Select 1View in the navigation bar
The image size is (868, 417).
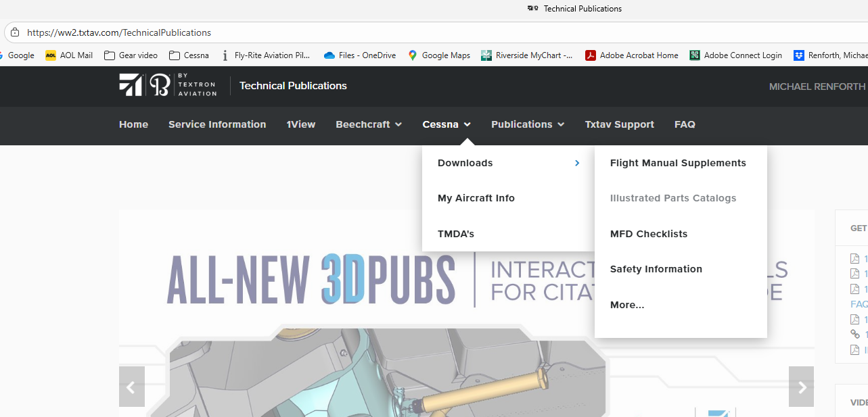point(301,124)
